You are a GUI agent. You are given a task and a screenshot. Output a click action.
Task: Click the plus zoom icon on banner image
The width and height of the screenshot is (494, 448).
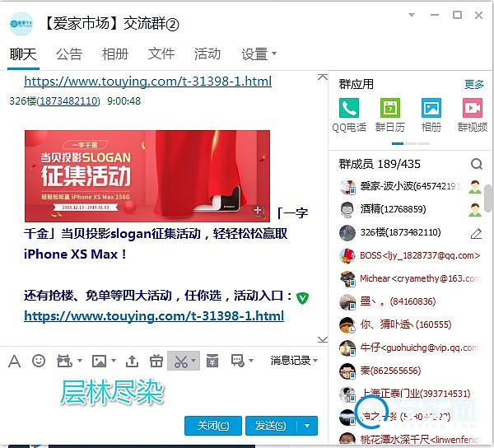click(x=258, y=210)
